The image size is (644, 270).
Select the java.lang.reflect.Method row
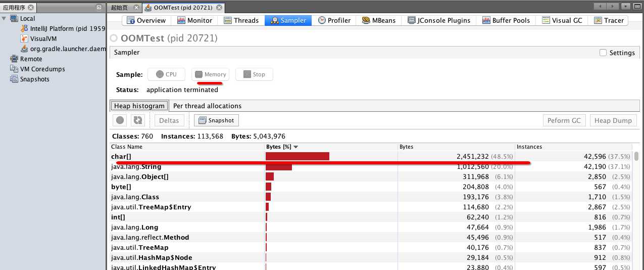pos(371,237)
